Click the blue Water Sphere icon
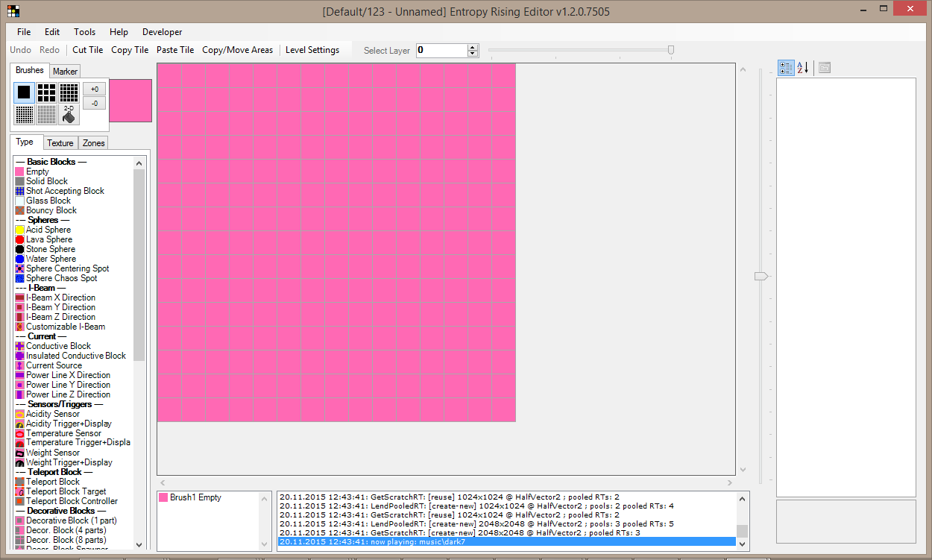Image resolution: width=932 pixels, height=560 pixels. (x=19, y=259)
